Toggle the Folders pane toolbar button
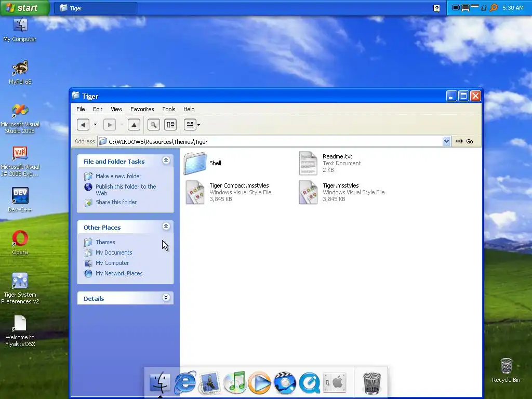The image size is (532, 399). [170, 125]
